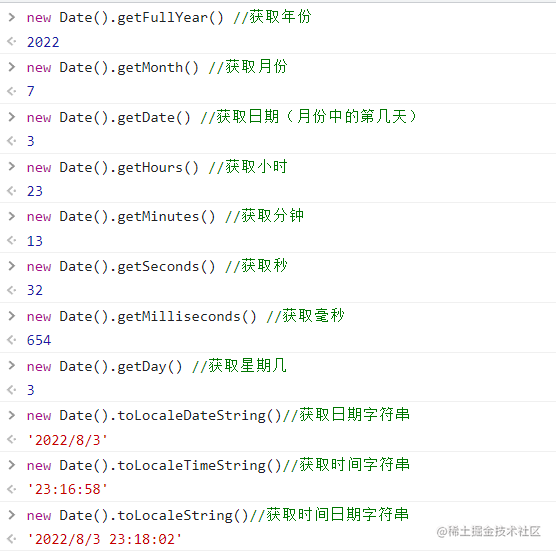Viewport: 556px width, 553px height.
Task: Select the getFullYear() input line
Action: coord(169,17)
